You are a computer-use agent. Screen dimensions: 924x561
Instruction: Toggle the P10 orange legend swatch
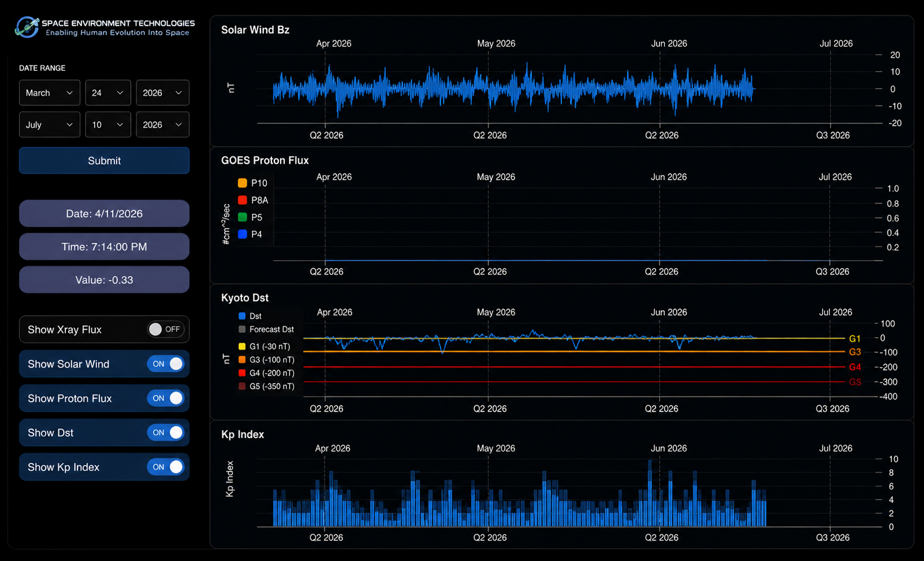(x=242, y=183)
